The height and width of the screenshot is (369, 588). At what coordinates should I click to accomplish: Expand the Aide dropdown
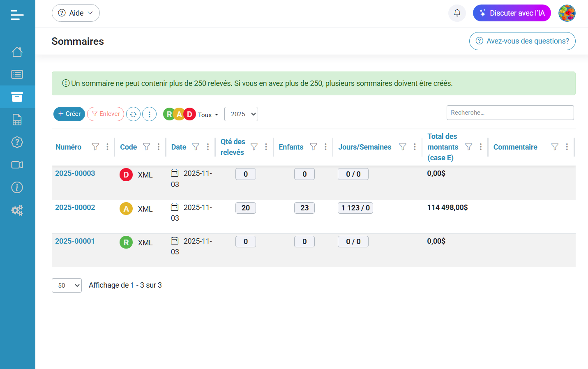click(76, 13)
